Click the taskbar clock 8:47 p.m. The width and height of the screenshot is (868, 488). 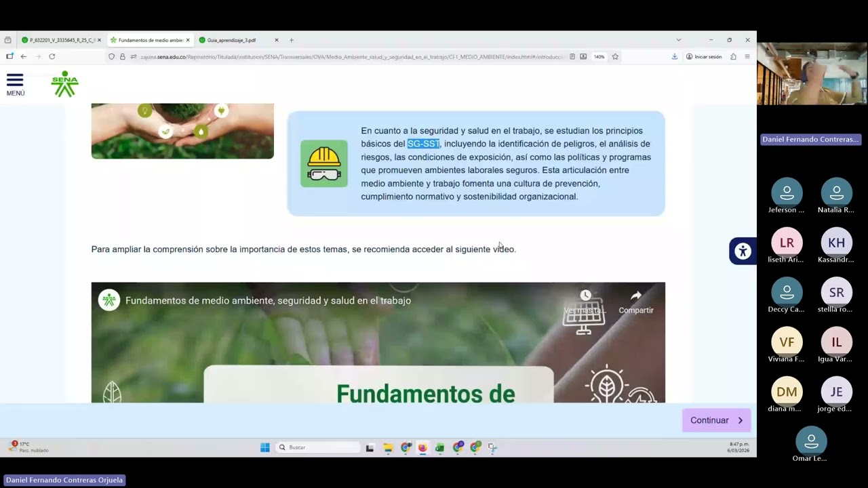click(x=738, y=447)
